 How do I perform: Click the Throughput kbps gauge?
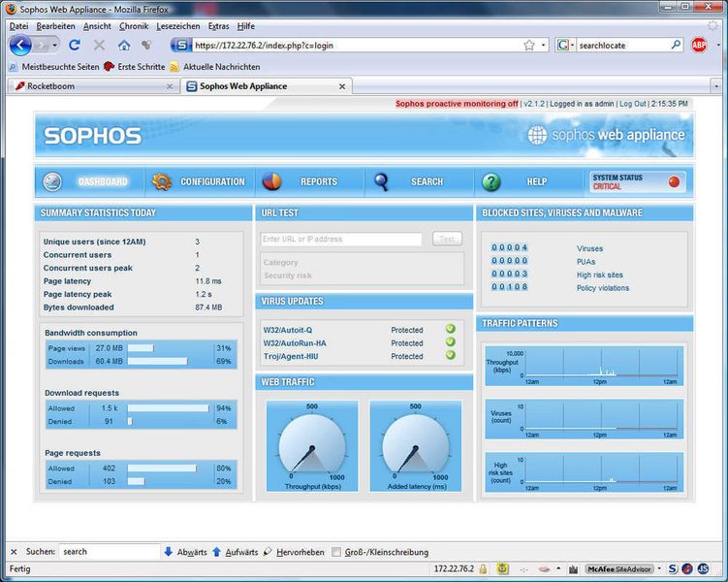312,446
